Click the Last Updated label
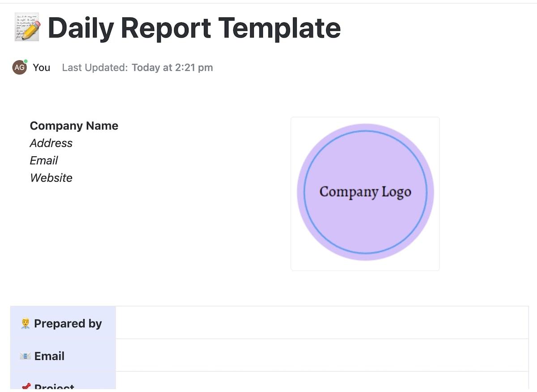Image resolution: width=537 pixels, height=392 pixels. 95,68
